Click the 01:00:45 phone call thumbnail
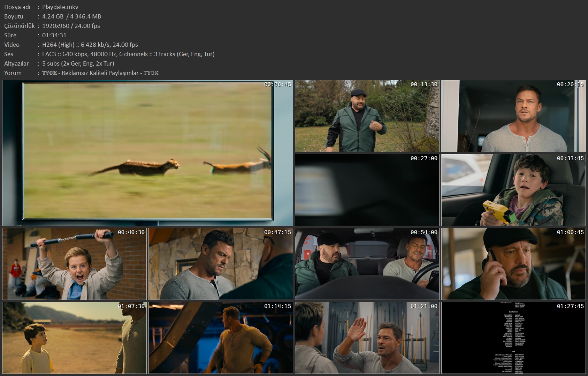 (x=513, y=264)
